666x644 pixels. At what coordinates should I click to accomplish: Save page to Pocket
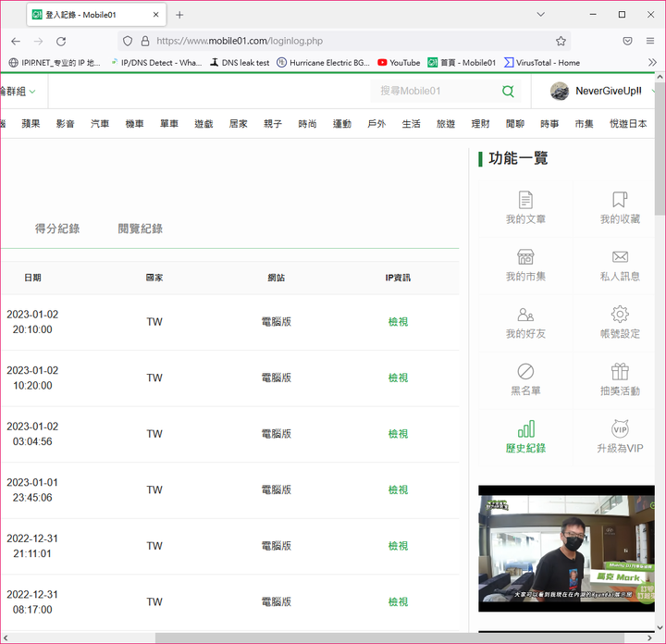pos(627,41)
